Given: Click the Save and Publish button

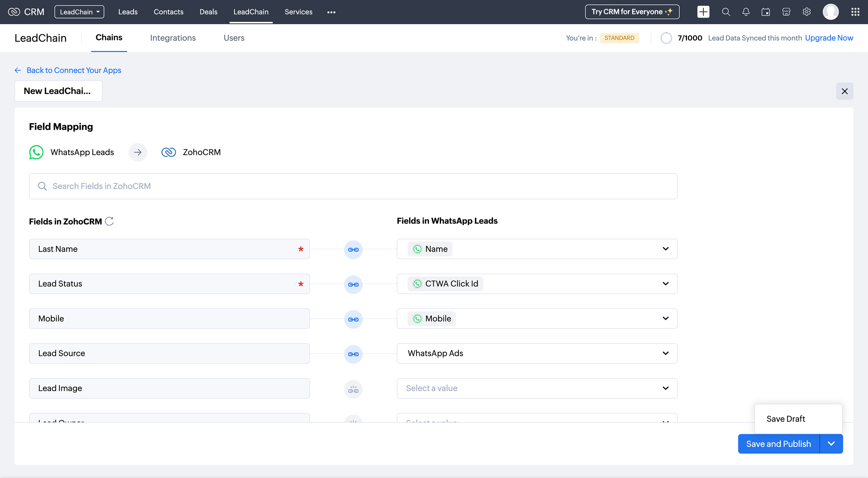Looking at the screenshot, I should 778,444.
